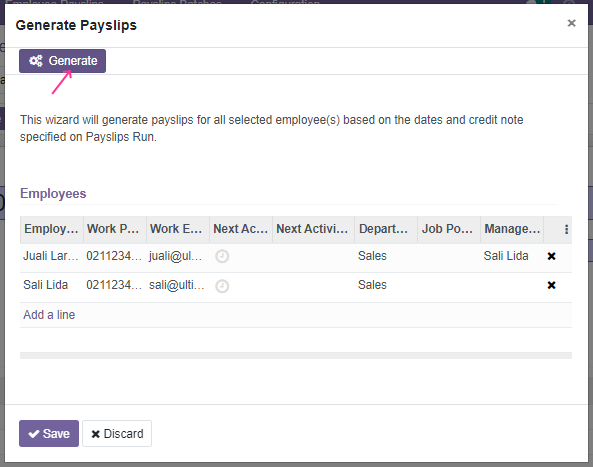Viewport: 593px width, 467px height.
Task: Click activity clock icon for Sali Lida
Action: (222, 286)
